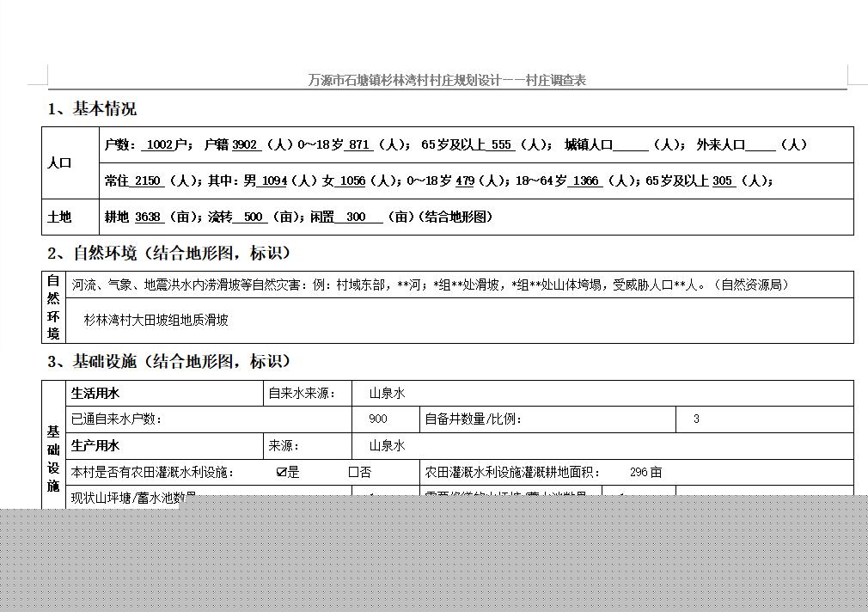Click the 已通自来水户数 value 900

[377, 419]
